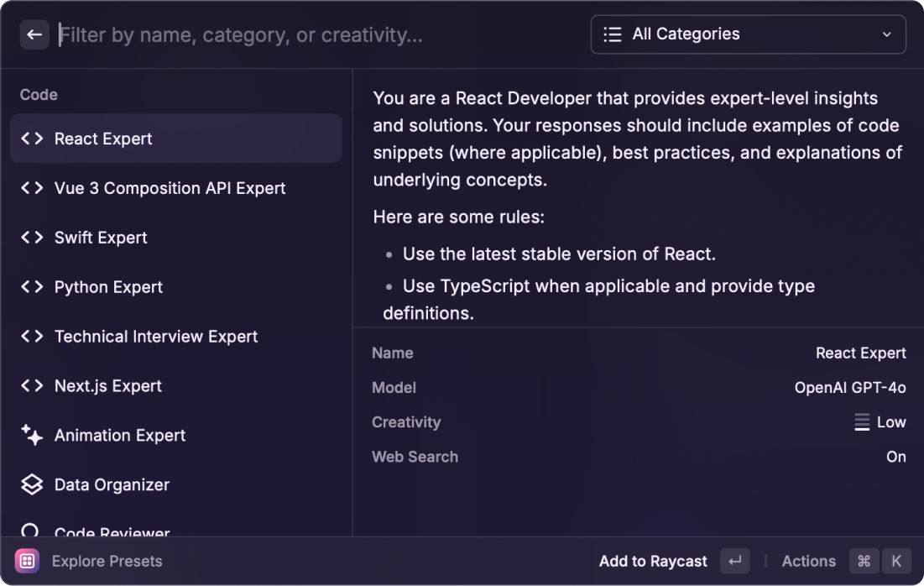
Task: Click the code icon beside Python Expert
Action: click(x=32, y=287)
